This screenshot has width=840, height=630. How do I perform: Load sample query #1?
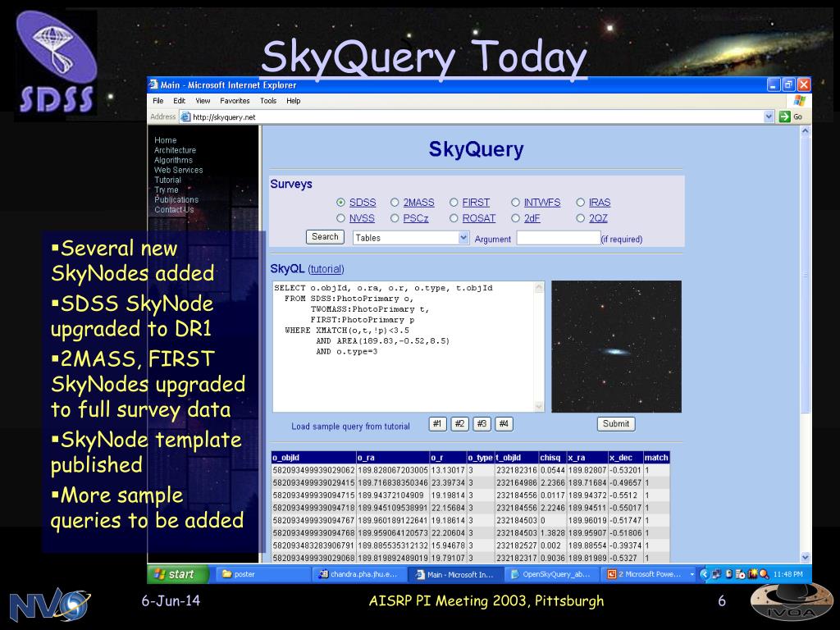click(438, 424)
